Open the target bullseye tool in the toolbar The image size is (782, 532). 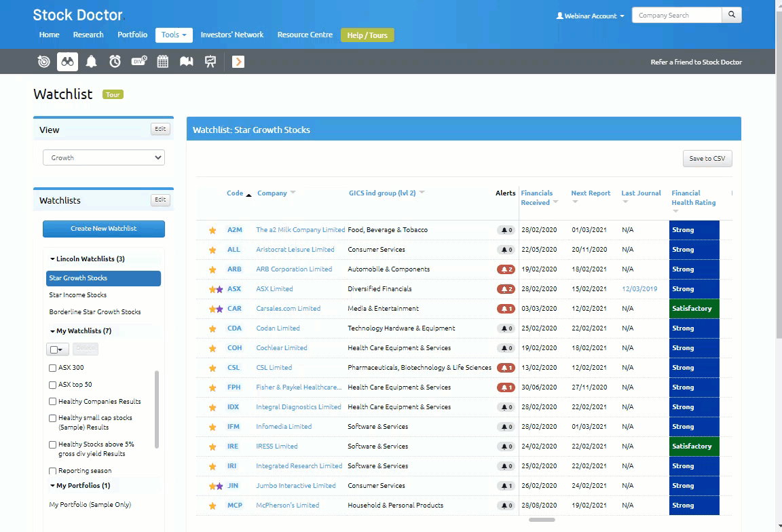pos(44,61)
